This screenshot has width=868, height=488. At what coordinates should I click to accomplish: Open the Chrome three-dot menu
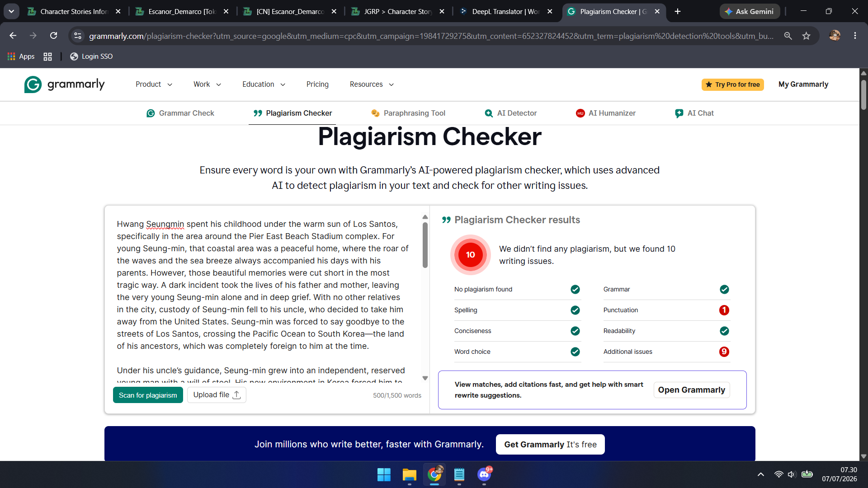tap(855, 36)
